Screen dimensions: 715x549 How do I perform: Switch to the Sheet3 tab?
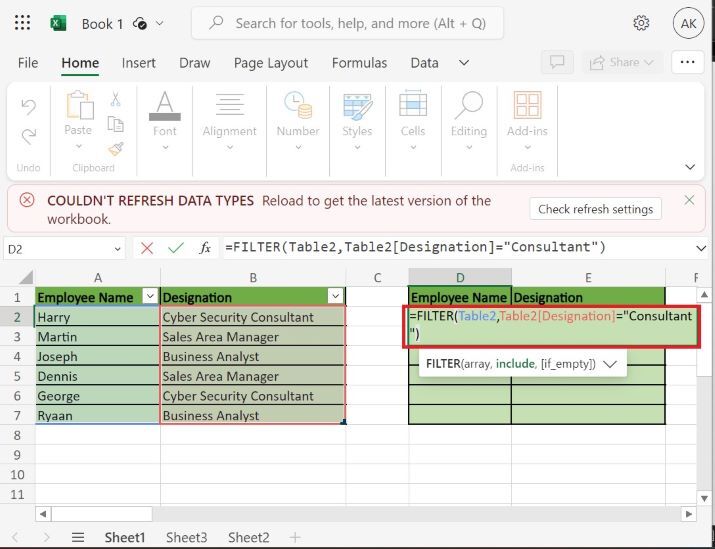point(186,537)
